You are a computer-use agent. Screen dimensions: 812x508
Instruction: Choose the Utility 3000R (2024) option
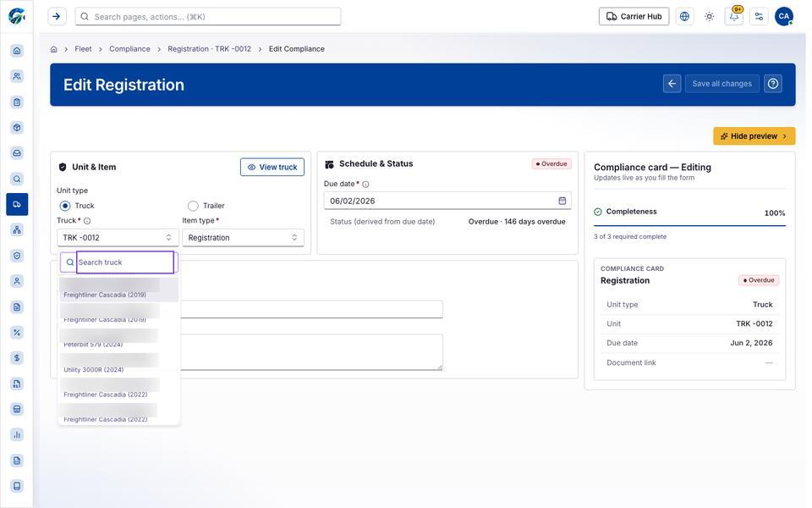118,364
